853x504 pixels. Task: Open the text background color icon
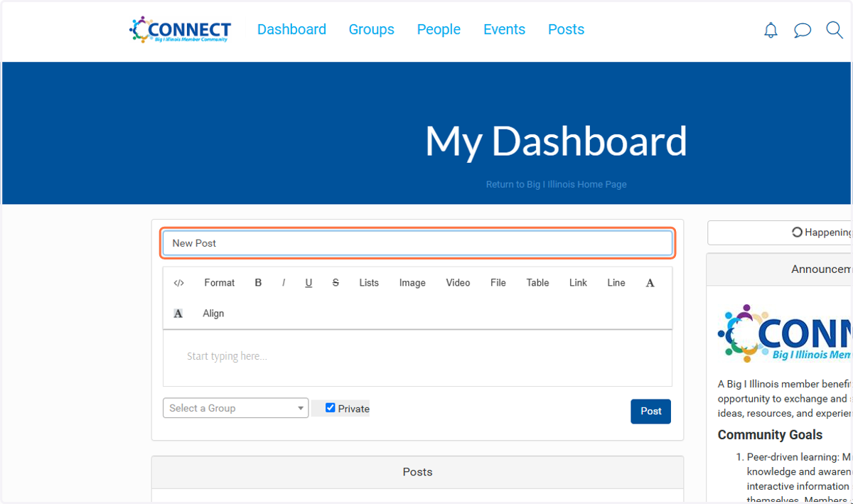point(178,313)
